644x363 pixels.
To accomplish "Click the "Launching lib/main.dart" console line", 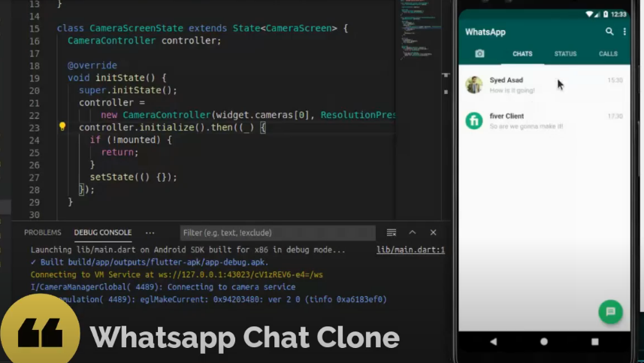I will click(188, 250).
